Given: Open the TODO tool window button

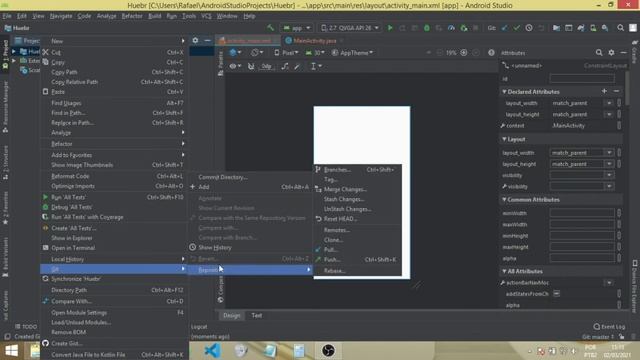Looking at the screenshot, I should tap(26, 327).
